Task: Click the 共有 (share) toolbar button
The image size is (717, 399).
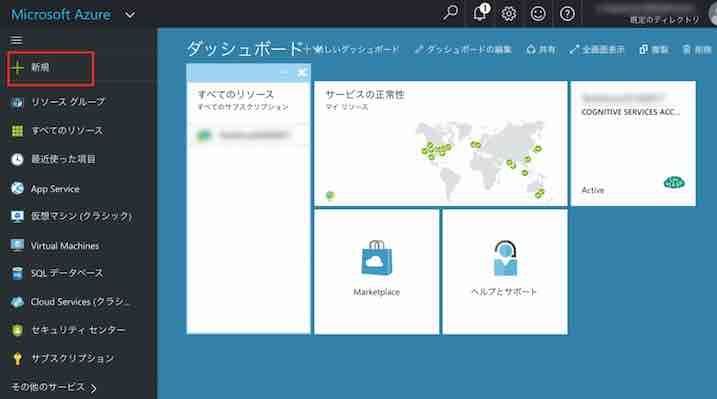Action: 541,49
